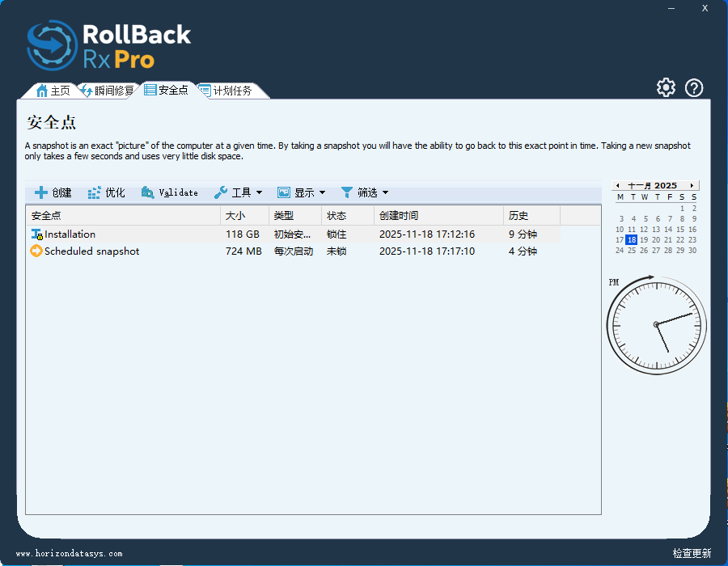Select day 25 in the calendar
Viewport: 728px width, 566px height.
tap(632, 250)
